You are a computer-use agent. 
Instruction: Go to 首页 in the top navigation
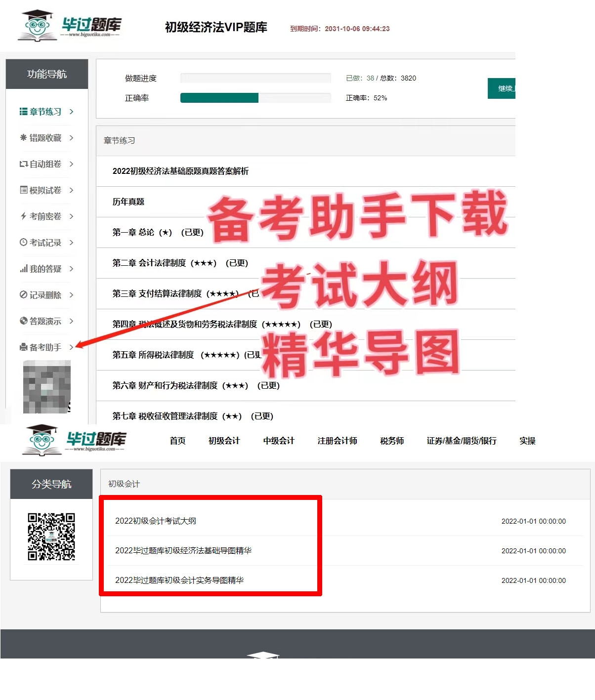pos(177,441)
